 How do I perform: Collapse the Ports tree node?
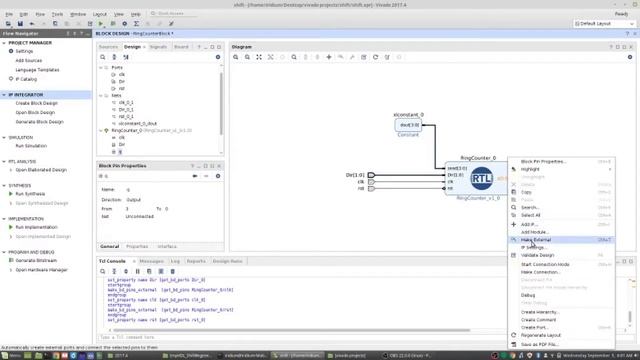[x=101, y=67]
